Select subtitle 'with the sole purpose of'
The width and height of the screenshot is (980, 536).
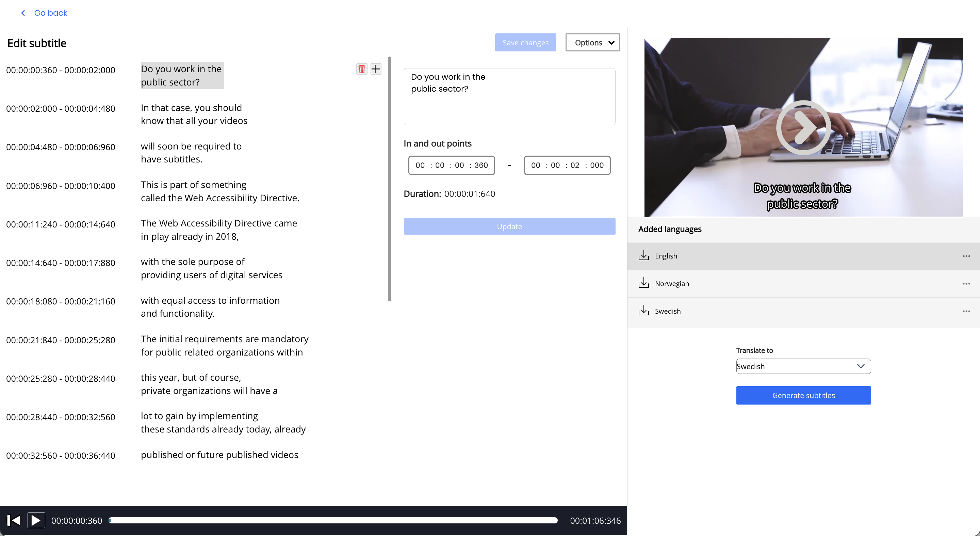212,268
